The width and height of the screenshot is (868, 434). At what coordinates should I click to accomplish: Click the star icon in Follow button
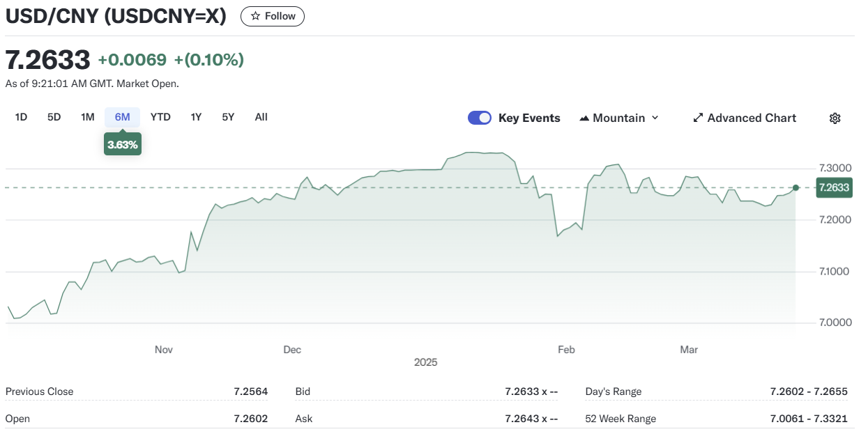256,16
